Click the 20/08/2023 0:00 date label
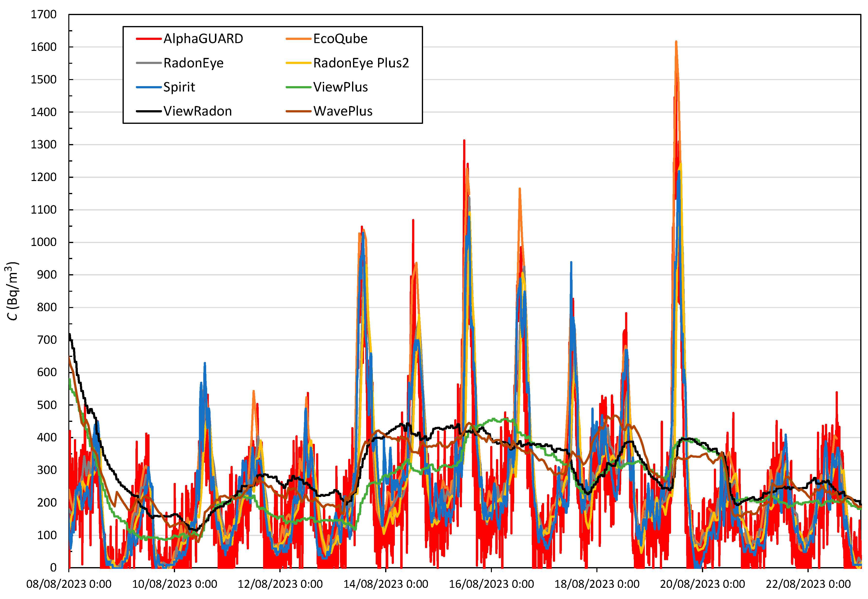Viewport: 868px width, 599px height. (702, 584)
